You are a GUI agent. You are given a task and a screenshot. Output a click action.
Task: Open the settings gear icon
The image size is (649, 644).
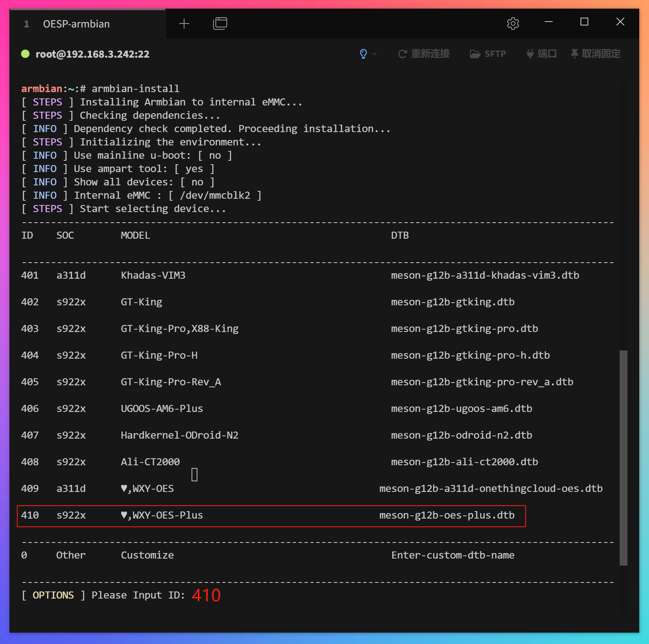513,24
